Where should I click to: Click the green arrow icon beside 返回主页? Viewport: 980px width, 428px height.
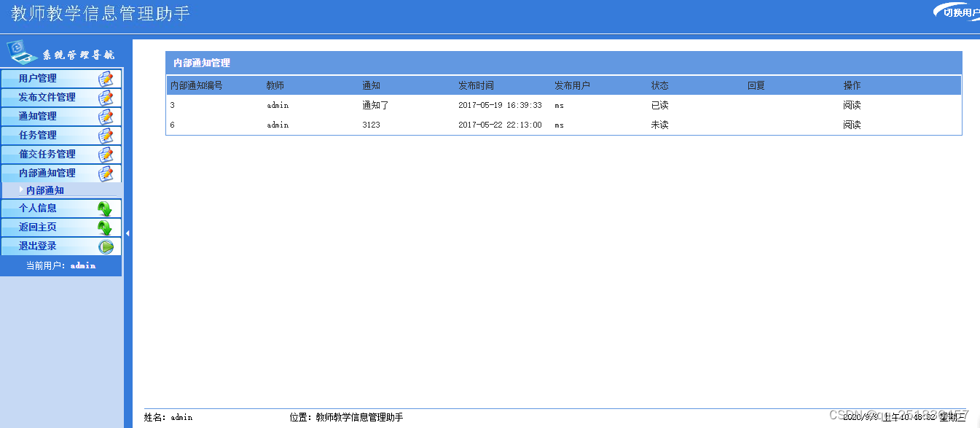[106, 227]
